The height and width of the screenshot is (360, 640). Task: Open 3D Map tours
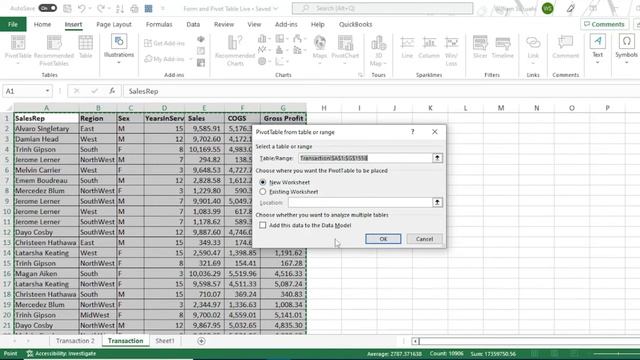click(x=378, y=51)
